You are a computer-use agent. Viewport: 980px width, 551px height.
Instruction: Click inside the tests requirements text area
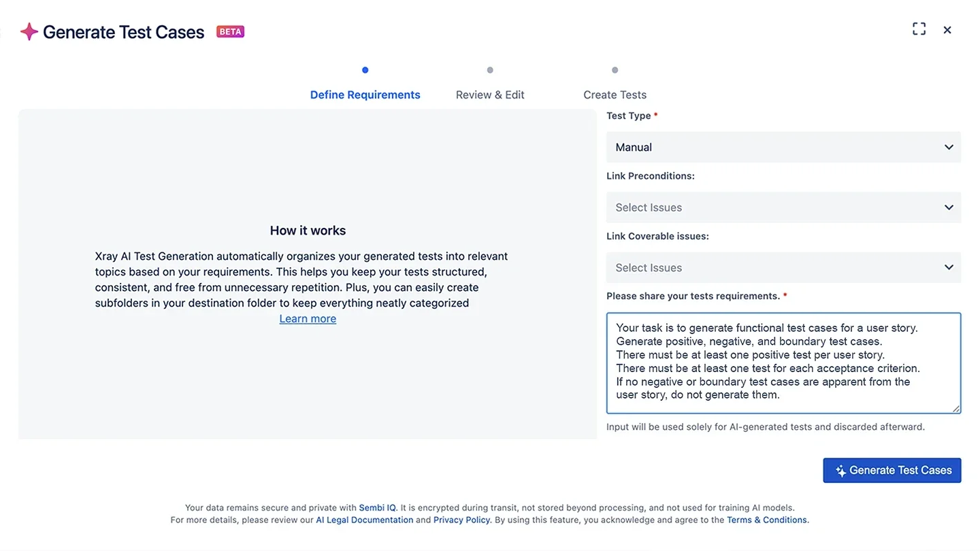click(x=783, y=363)
